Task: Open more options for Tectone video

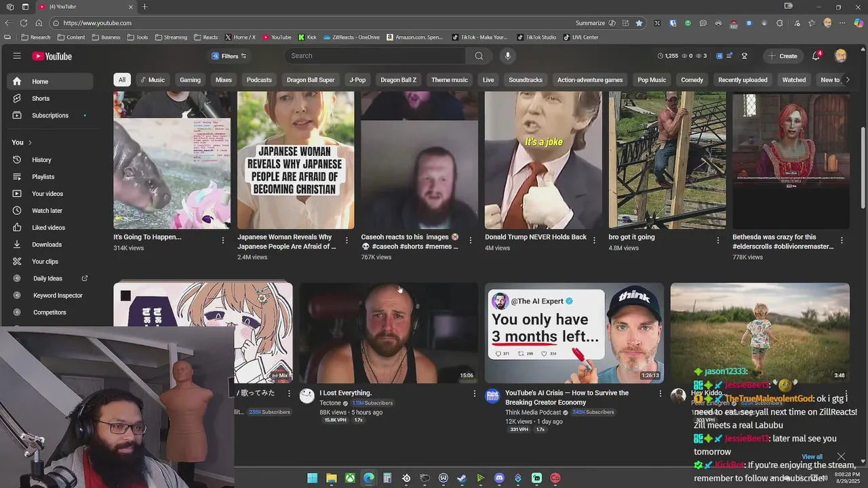Action: pos(475,393)
